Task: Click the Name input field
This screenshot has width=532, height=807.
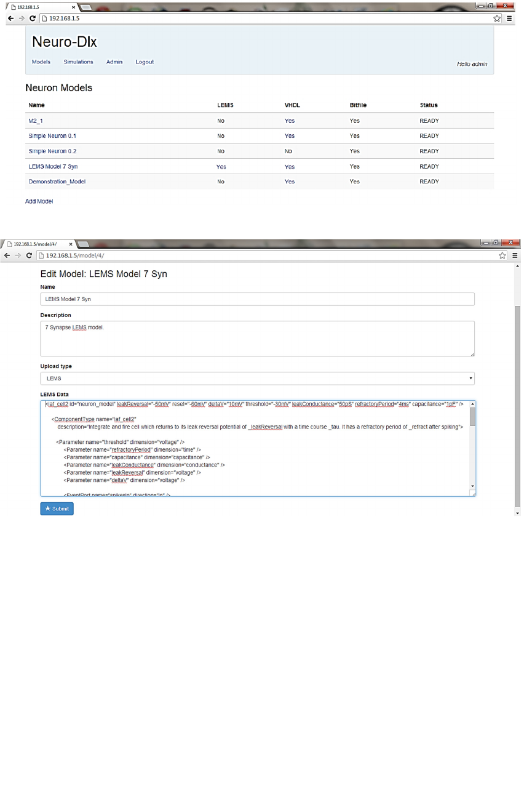Action: pos(257,299)
